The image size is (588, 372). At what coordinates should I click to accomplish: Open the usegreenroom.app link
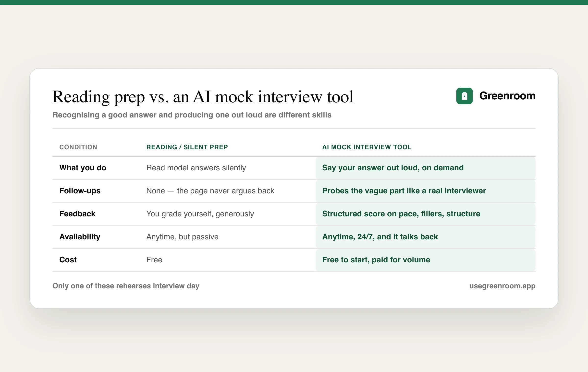tap(502, 286)
